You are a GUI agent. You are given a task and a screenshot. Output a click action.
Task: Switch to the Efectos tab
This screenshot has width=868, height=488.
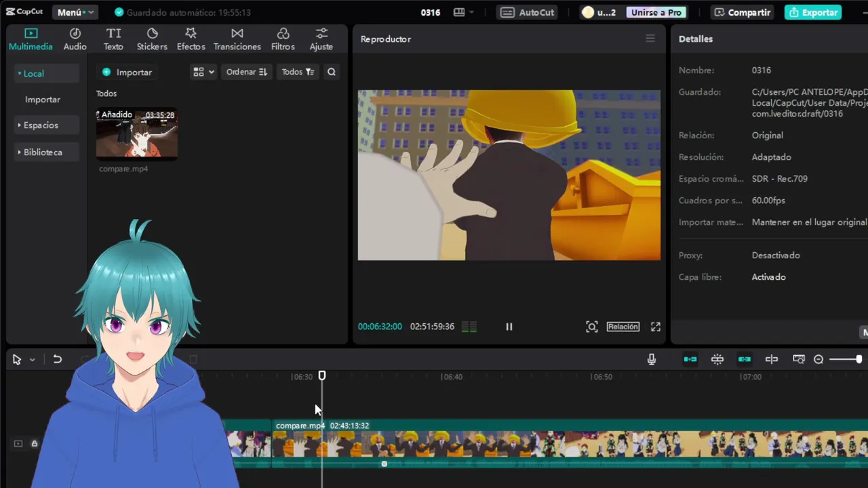coord(191,39)
